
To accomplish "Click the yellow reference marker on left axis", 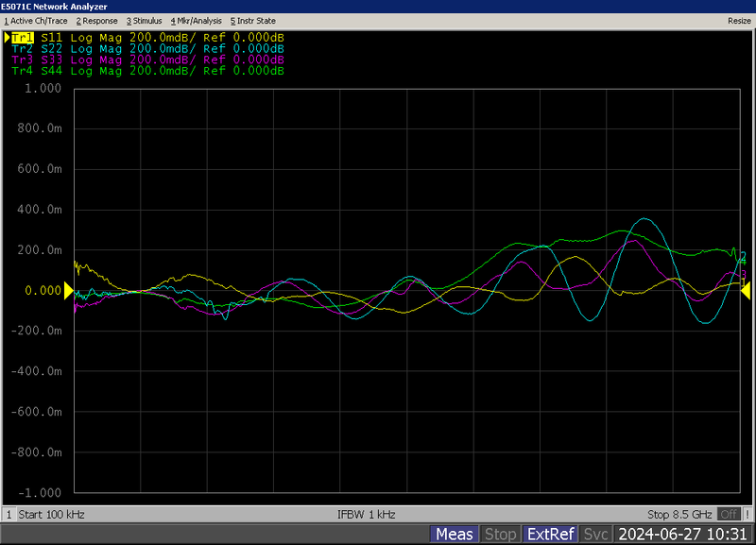I will 69,291.
